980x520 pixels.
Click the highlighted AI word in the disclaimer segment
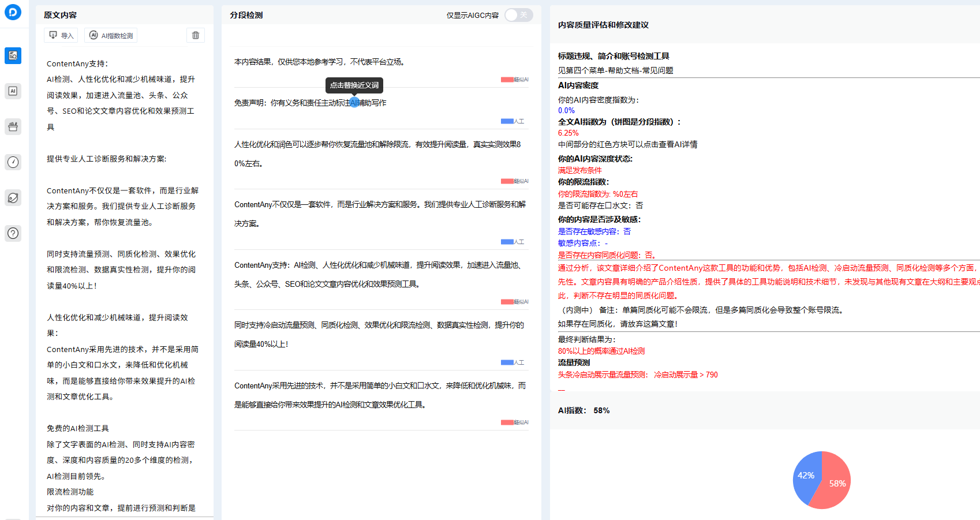point(354,102)
